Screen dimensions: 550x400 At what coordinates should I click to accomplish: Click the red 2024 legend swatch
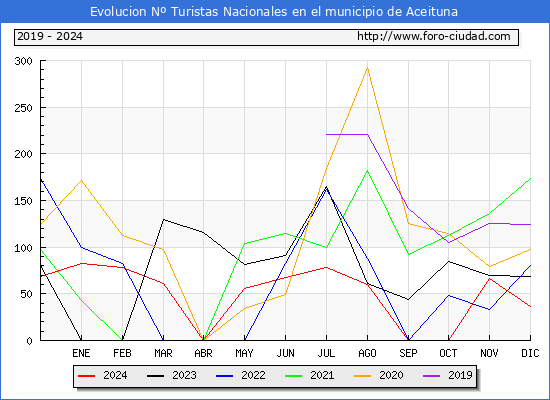pos(86,376)
